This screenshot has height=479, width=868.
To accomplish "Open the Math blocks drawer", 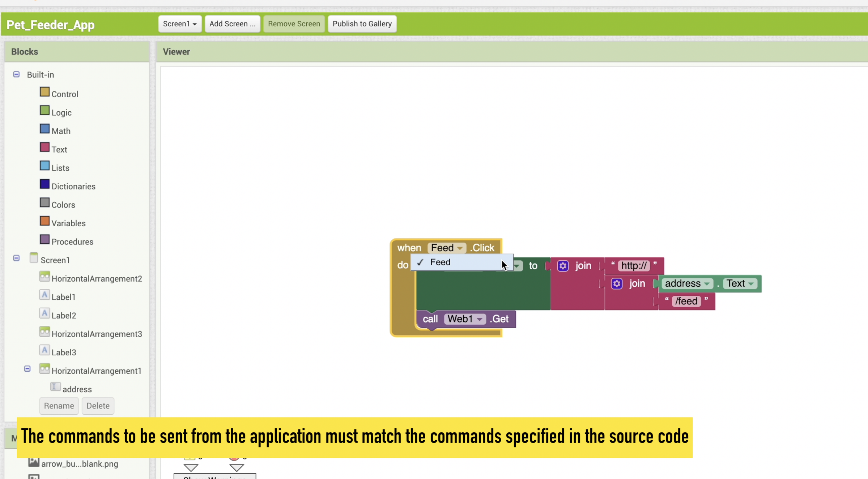I will (x=61, y=131).
